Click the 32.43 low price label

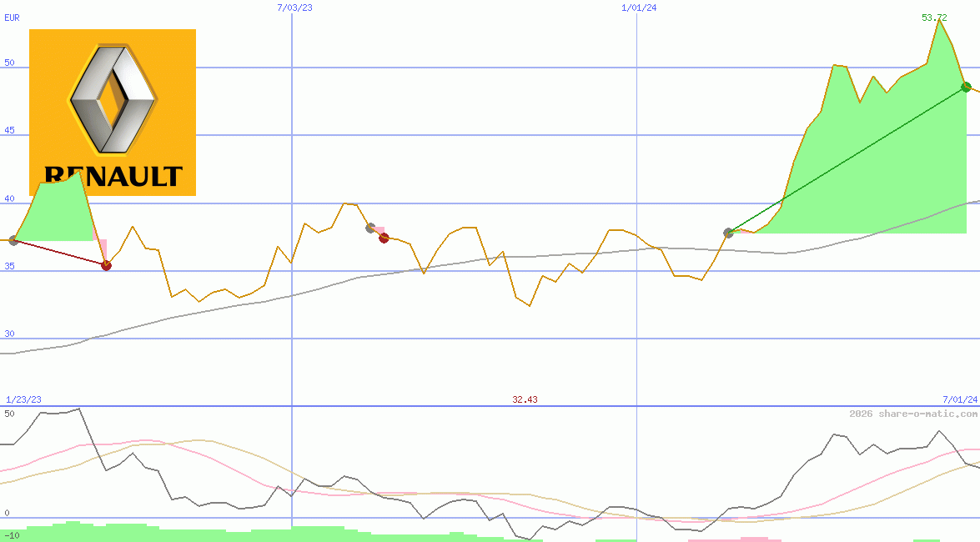tap(525, 399)
